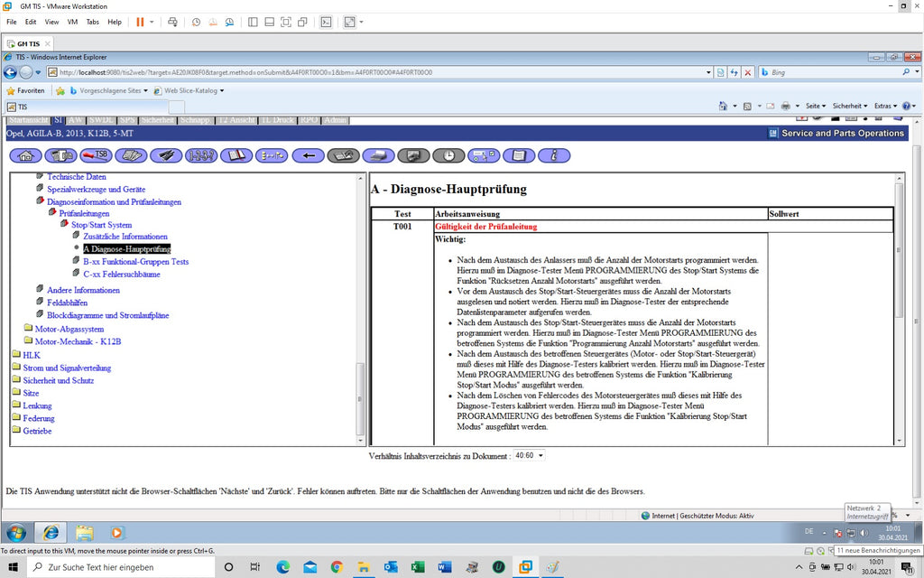Click the open book toolbar icon
924x578 pixels.
coord(236,155)
